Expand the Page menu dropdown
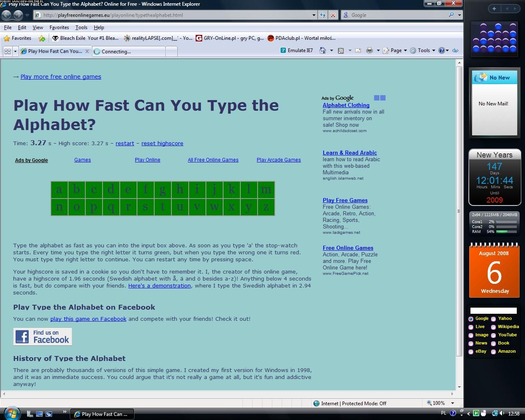The height and width of the screenshot is (420, 525). pos(405,50)
